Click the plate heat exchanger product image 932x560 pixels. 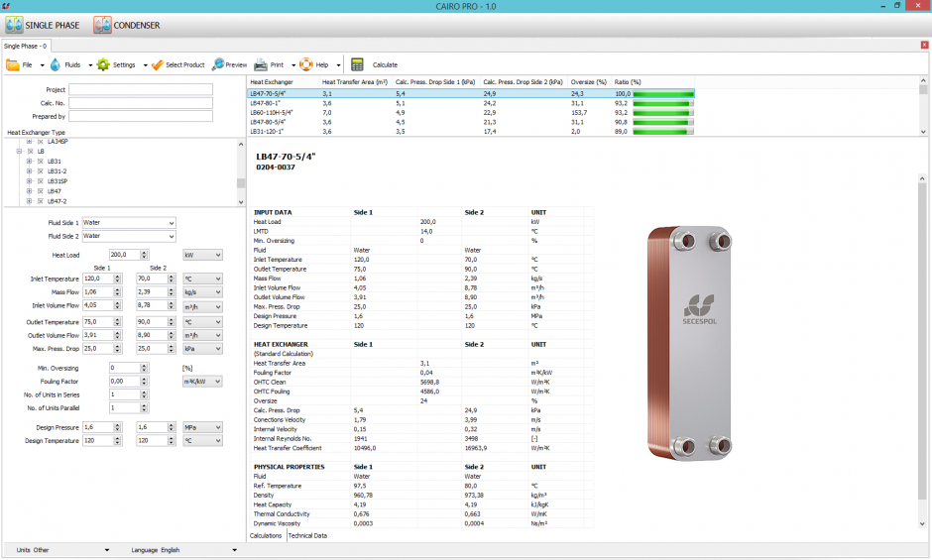click(689, 343)
